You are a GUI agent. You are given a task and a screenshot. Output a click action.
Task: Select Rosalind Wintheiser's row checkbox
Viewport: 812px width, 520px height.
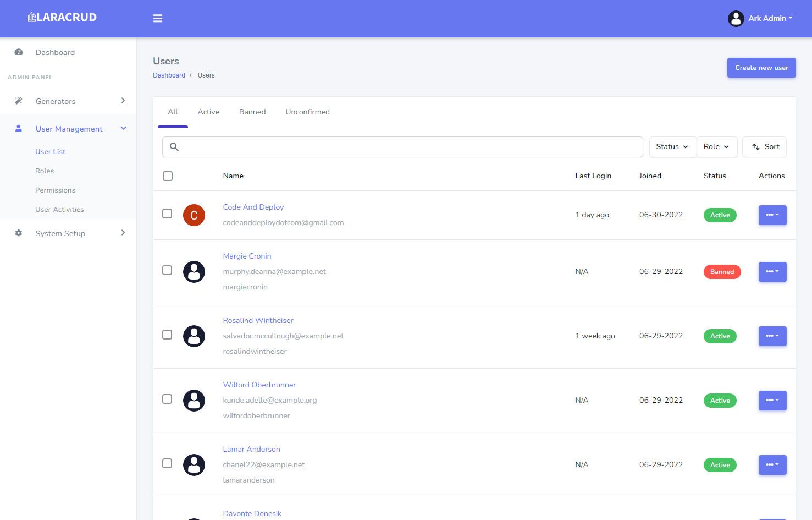tap(167, 335)
